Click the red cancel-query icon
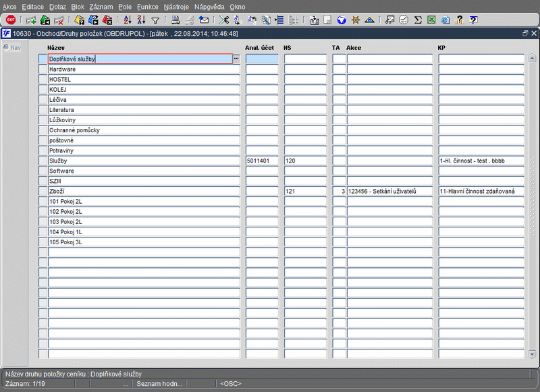 (x=107, y=20)
